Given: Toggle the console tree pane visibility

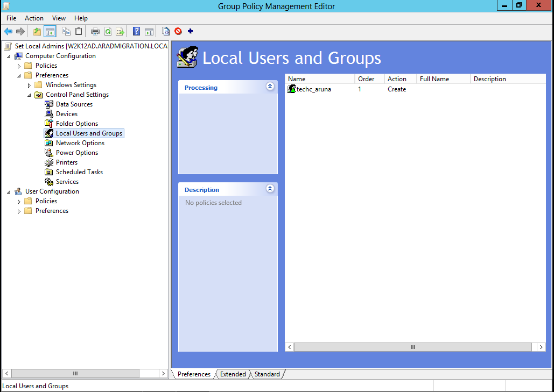Looking at the screenshot, I should tap(49, 31).
